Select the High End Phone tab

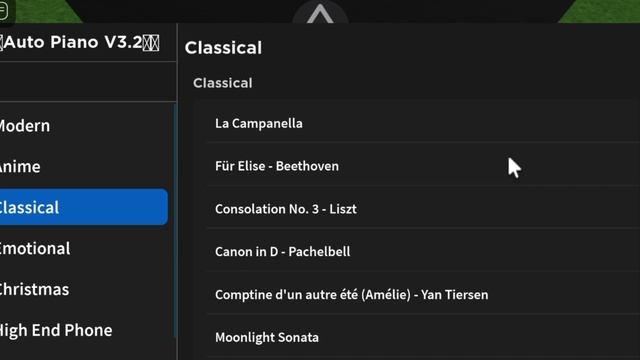56,330
